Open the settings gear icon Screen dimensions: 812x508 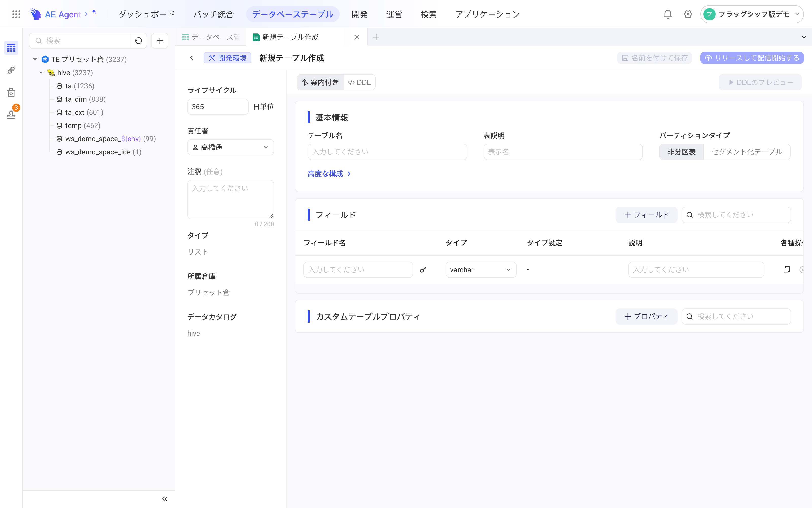pos(688,14)
